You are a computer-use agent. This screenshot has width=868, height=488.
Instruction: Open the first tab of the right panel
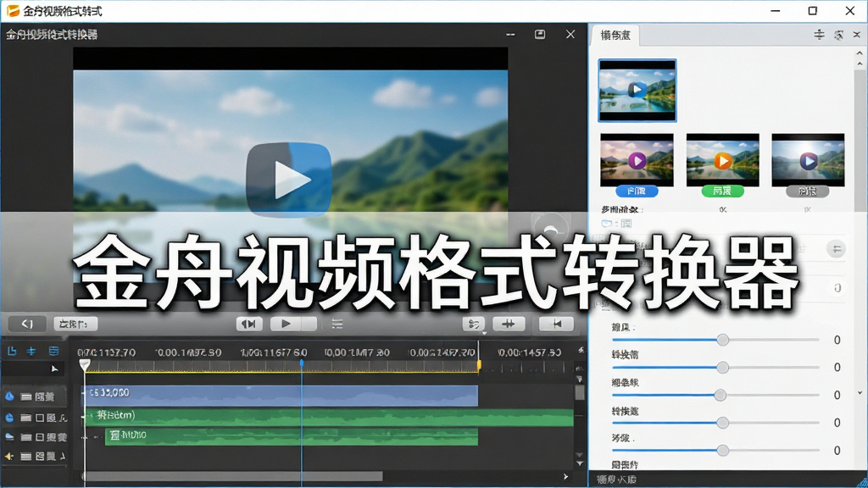[615, 36]
